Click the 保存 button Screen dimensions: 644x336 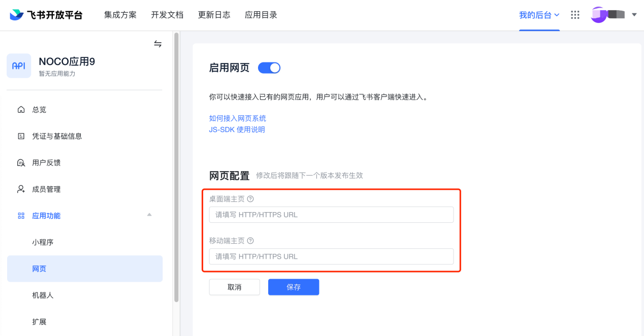(x=294, y=287)
